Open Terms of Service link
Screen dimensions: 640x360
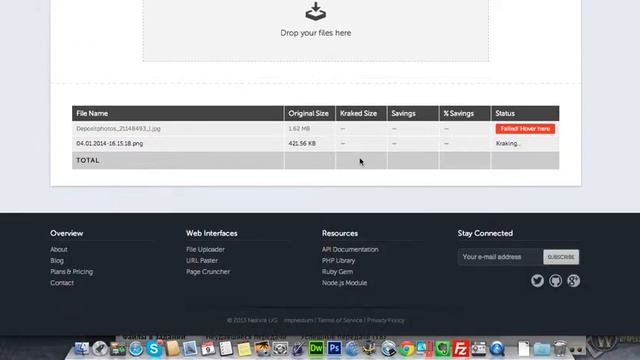tap(340, 320)
